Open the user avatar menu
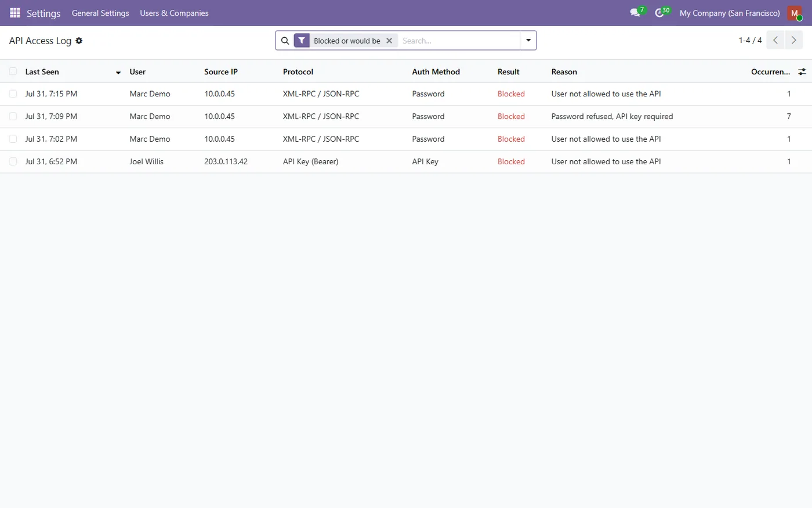This screenshot has width=812, height=508. pos(795,13)
